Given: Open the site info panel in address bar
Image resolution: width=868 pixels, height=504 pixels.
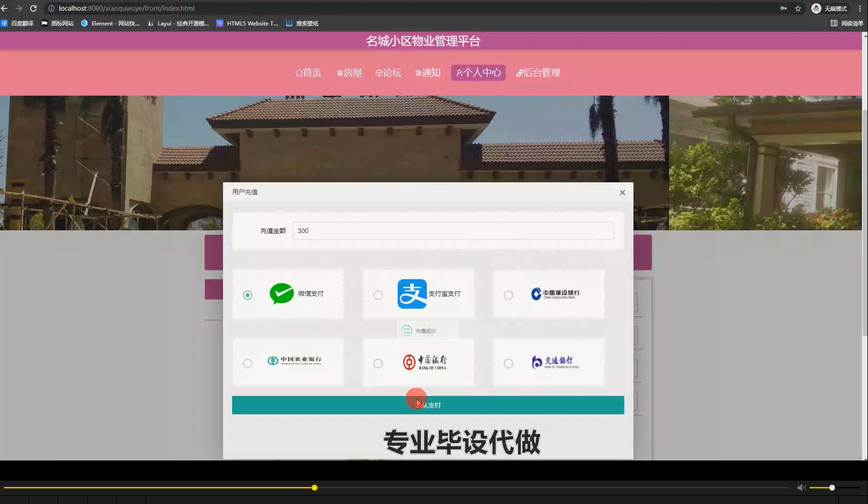Looking at the screenshot, I should (x=51, y=8).
